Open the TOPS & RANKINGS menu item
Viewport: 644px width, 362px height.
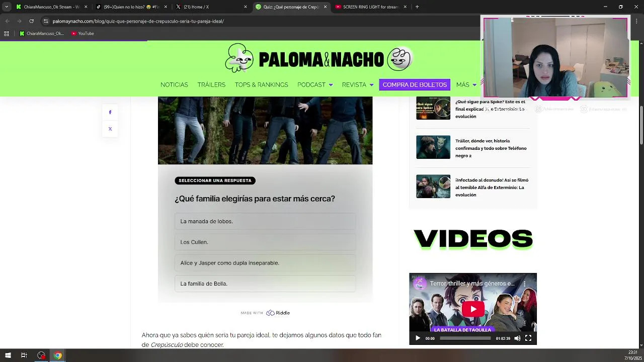point(261,84)
